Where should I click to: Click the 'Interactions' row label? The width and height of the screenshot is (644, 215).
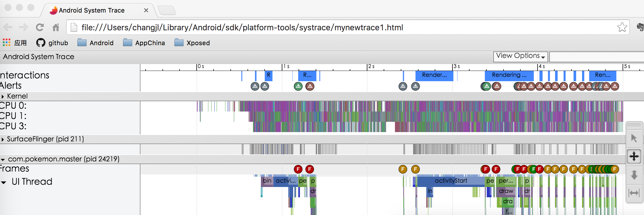coord(25,75)
